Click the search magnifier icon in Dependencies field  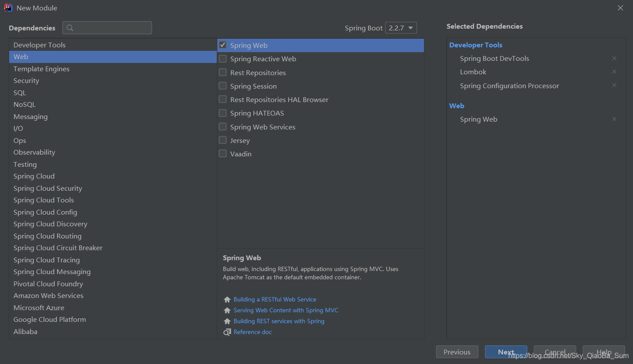[70, 28]
